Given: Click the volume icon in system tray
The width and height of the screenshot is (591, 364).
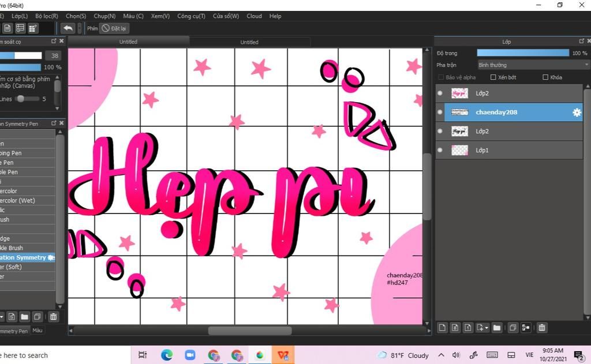Looking at the screenshot, I should click(x=456, y=355).
